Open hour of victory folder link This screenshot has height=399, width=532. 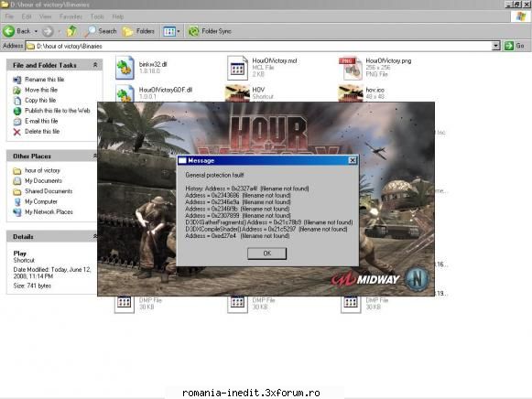click(42, 170)
